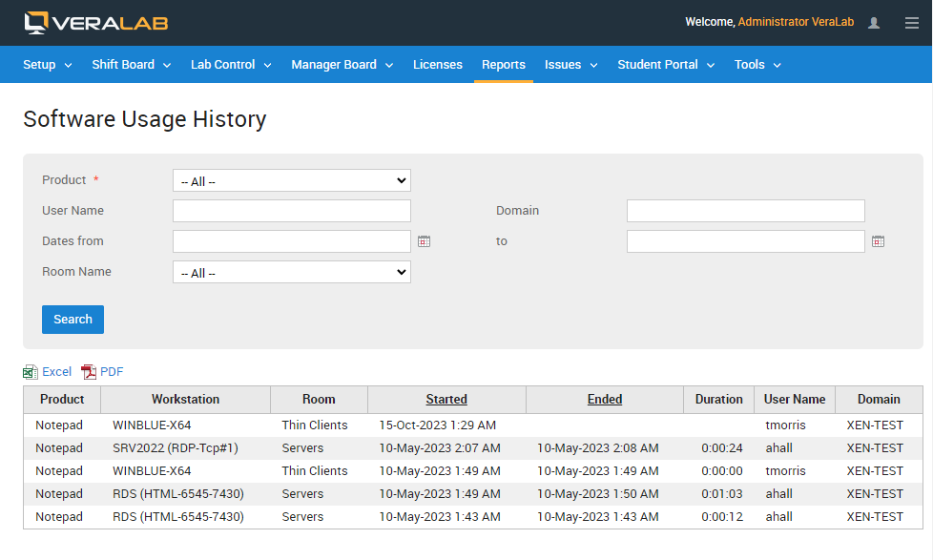Export results via Excel link
This screenshot has height=560, width=933.
(x=56, y=372)
